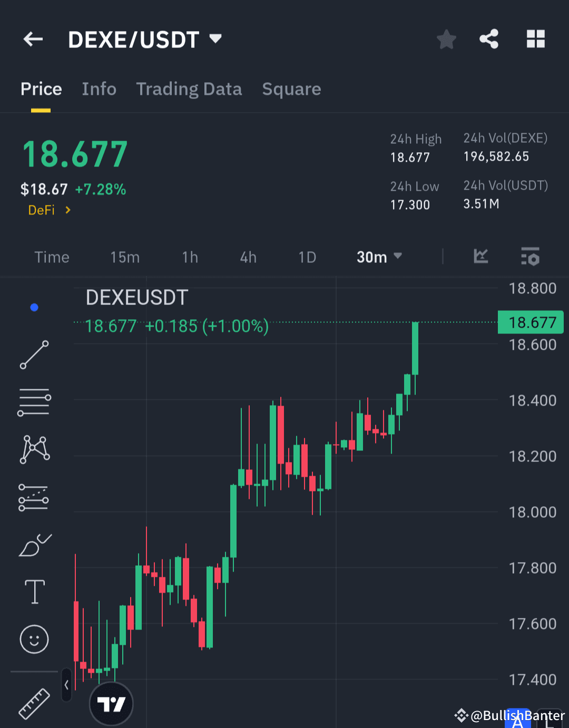Pick the brush annotation tool
Viewport: 569px width, 728px height.
pos(34,545)
